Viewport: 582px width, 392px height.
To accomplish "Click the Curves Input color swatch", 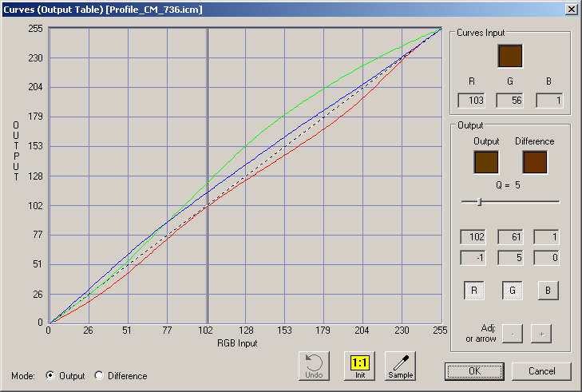I will [510, 56].
